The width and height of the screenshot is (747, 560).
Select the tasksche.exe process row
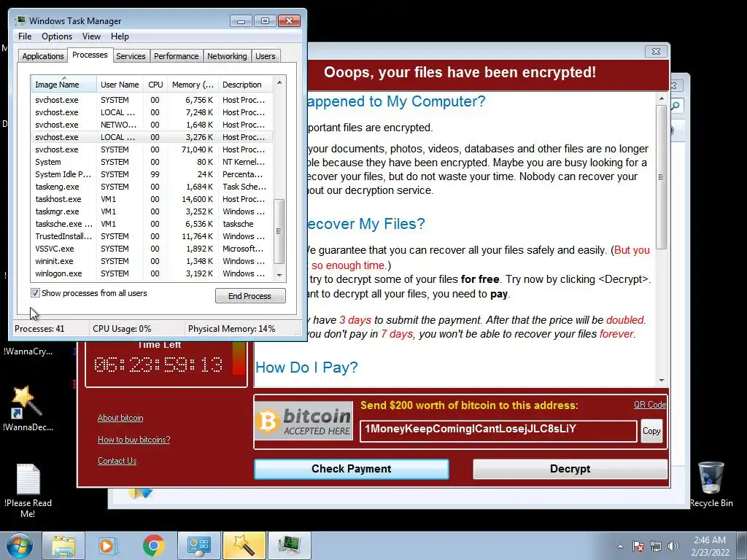[x=152, y=224]
